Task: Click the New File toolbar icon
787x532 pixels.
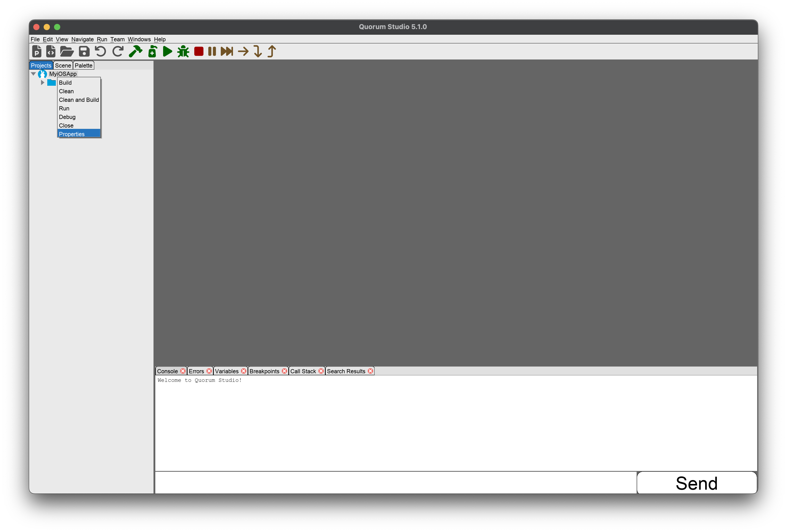Action: 51,51
